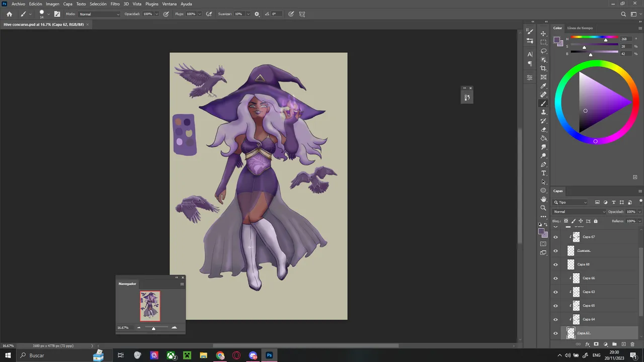Image resolution: width=644 pixels, height=362 pixels.
Task: Select the Clone Stamp tool
Action: (543, 112)
